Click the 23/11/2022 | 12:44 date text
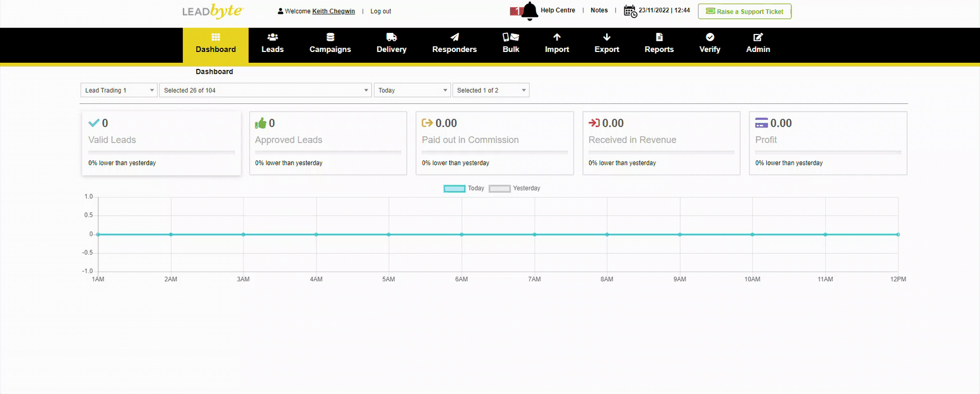 (x=664, y=10)
